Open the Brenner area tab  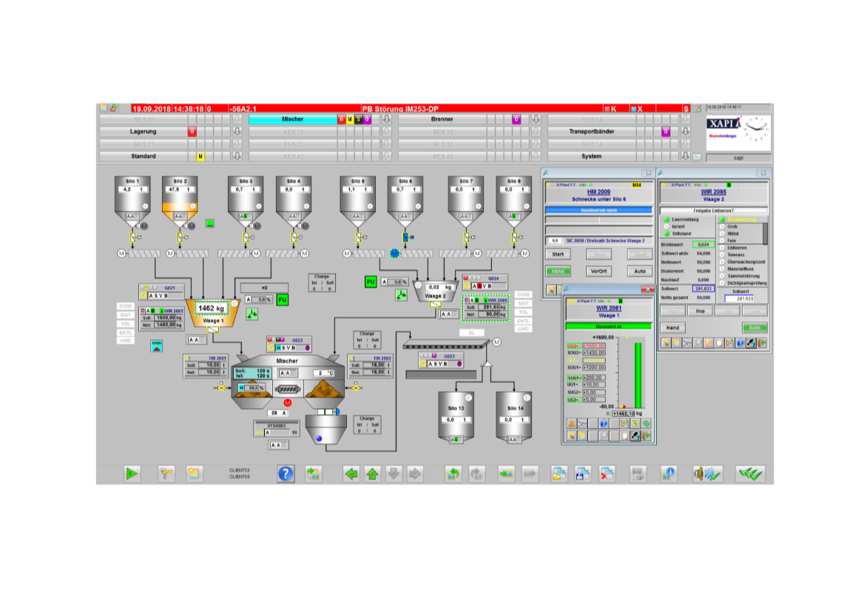(442, 119)
